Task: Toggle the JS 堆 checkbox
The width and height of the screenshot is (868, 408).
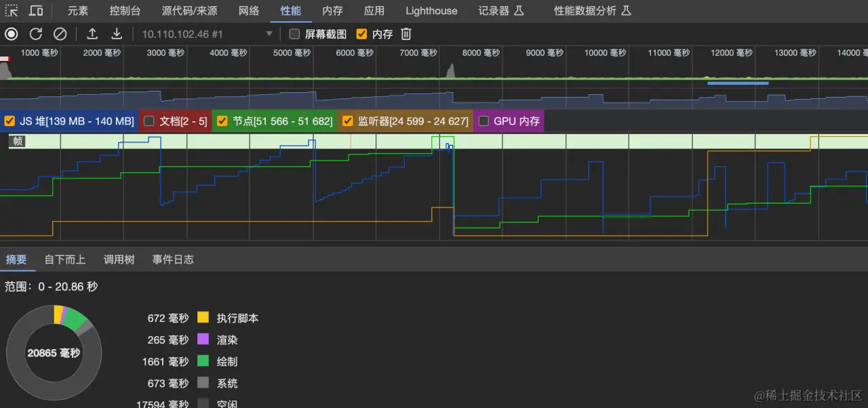Action: 9,121
